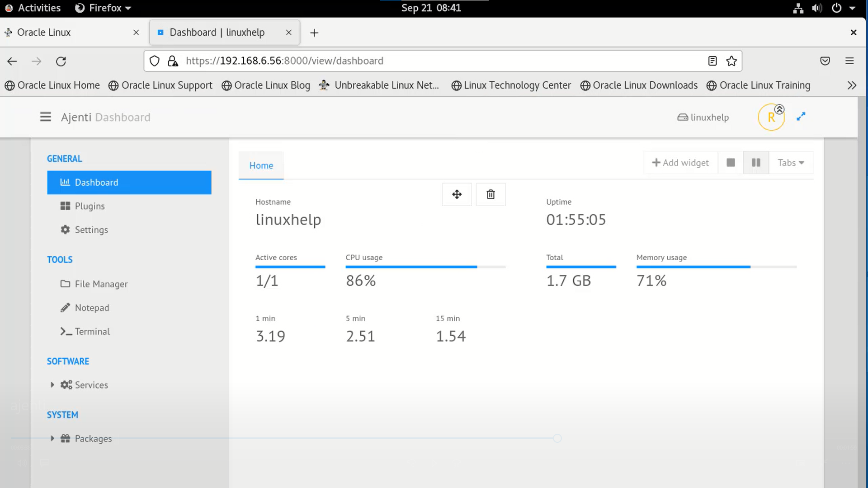Close the Dashboard linuxhelp tab

(289, 33)
